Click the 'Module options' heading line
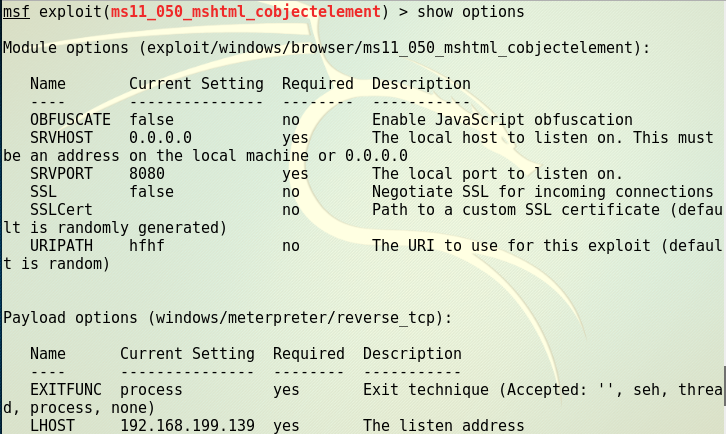This screenshot has height=434, width=726. [x=326, y=48]
